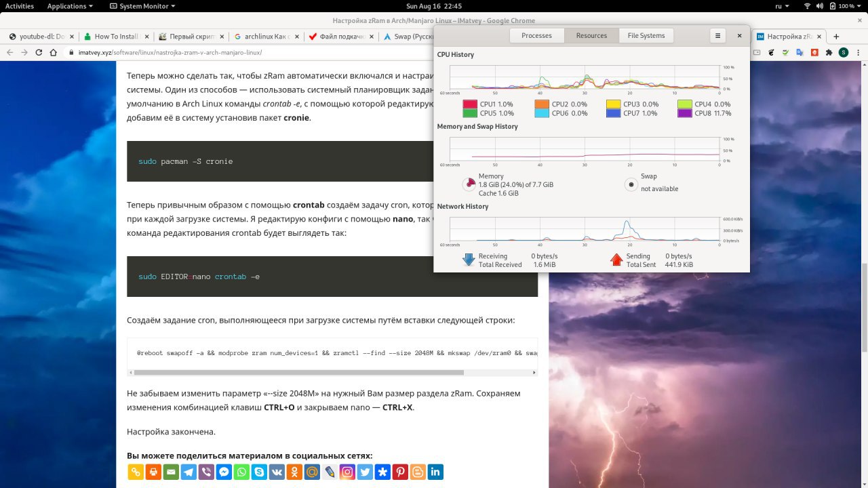Click Activities in the top bar
868x488 pixels.
pyautogui.click(x=20, y=6)
